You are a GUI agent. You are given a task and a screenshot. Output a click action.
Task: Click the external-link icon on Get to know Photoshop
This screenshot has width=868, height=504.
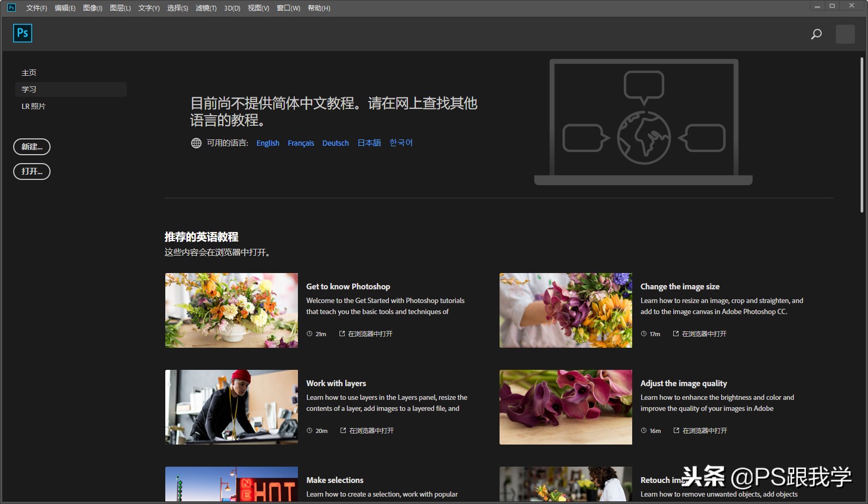pos(341,334)
